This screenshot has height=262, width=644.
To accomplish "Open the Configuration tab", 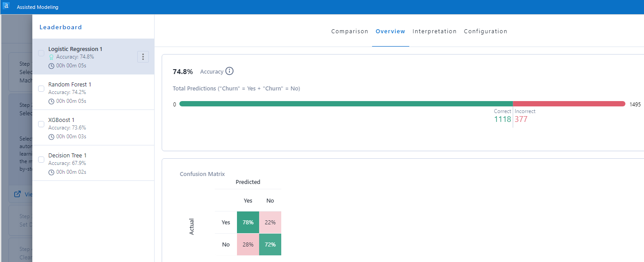I will 485,31.
